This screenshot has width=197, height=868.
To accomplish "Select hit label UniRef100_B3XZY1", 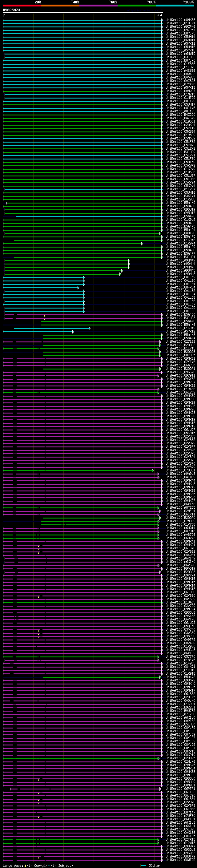I will click(180, 196).
